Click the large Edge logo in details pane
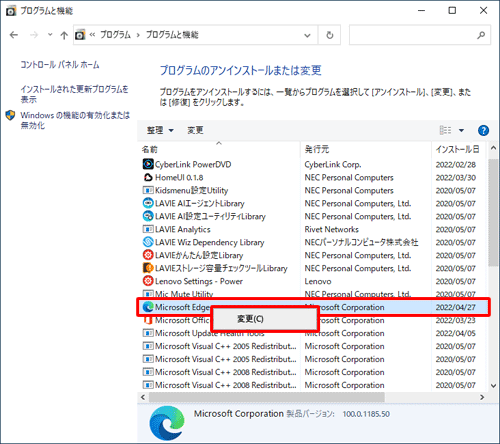The height and width of the screenshot is (444, 500). (x=167, y=423)
